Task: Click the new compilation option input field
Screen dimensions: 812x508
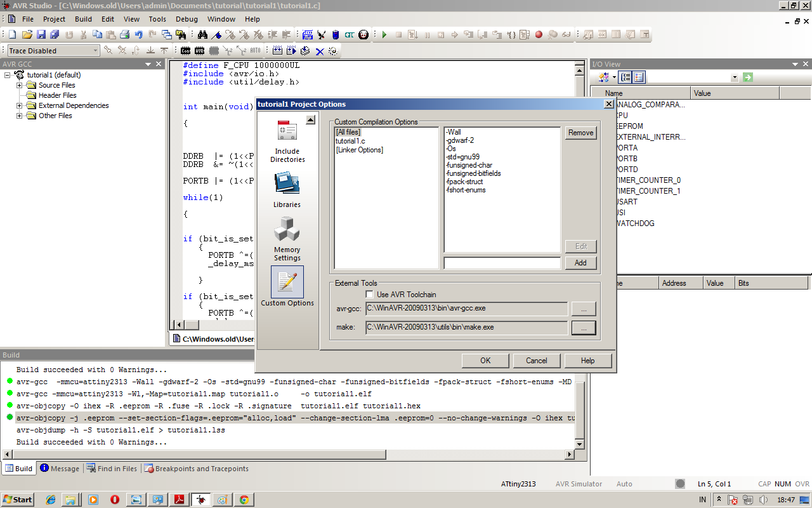Action: click(502, 263)
